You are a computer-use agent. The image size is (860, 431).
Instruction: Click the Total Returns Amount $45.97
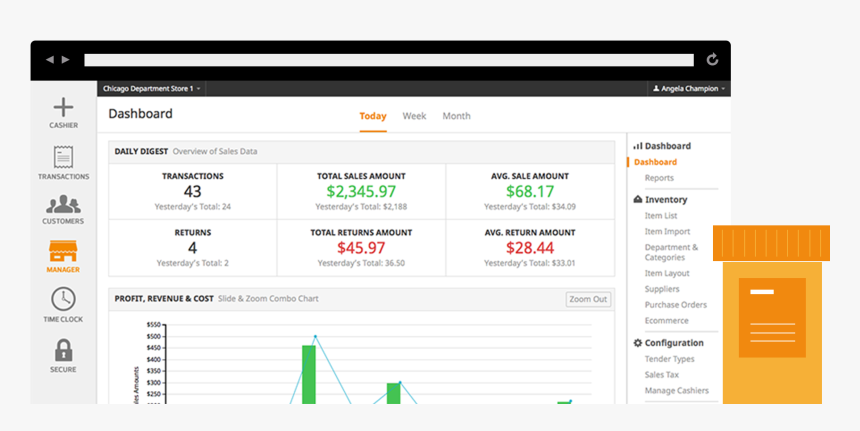tap(361, 248)
